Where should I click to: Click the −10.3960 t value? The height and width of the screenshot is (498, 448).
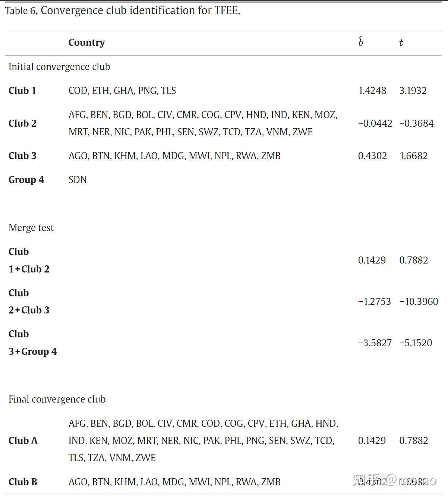(418, 302)
